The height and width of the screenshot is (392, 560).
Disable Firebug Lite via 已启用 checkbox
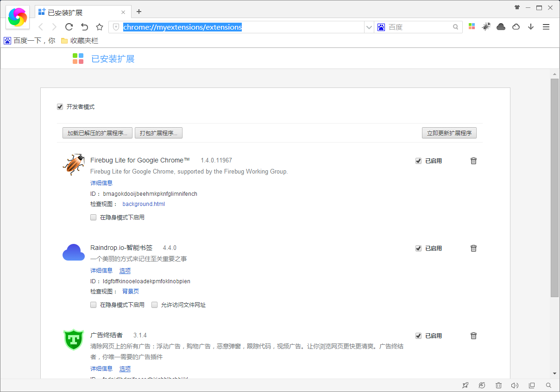pos(419,161)
